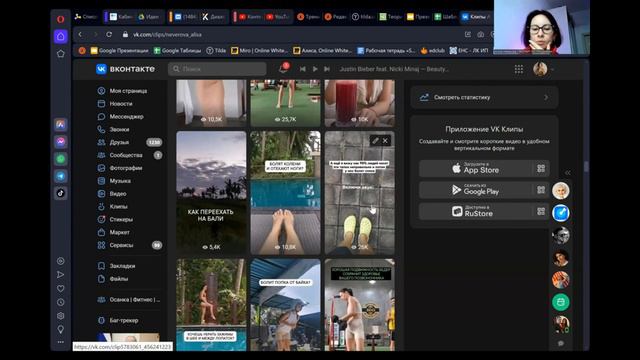Collapse the right chat sidebar double-arrow
This screenshot has height=360, width=640.
(567, 173)
